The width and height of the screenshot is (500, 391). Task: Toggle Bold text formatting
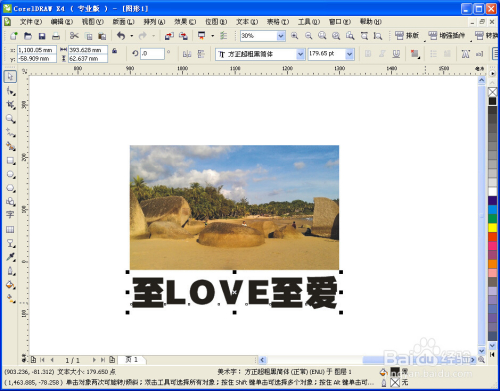click(368, 54)
